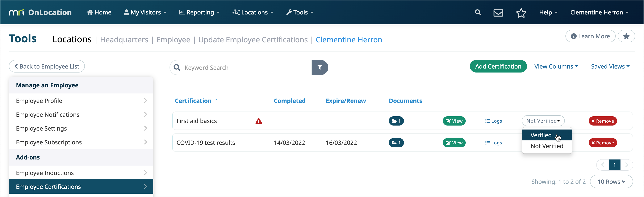Image resolution: width=644 pixels, height=197 pixels.
Task: Open Employee Settings in the sidebar
Action: tap(81, 128)
